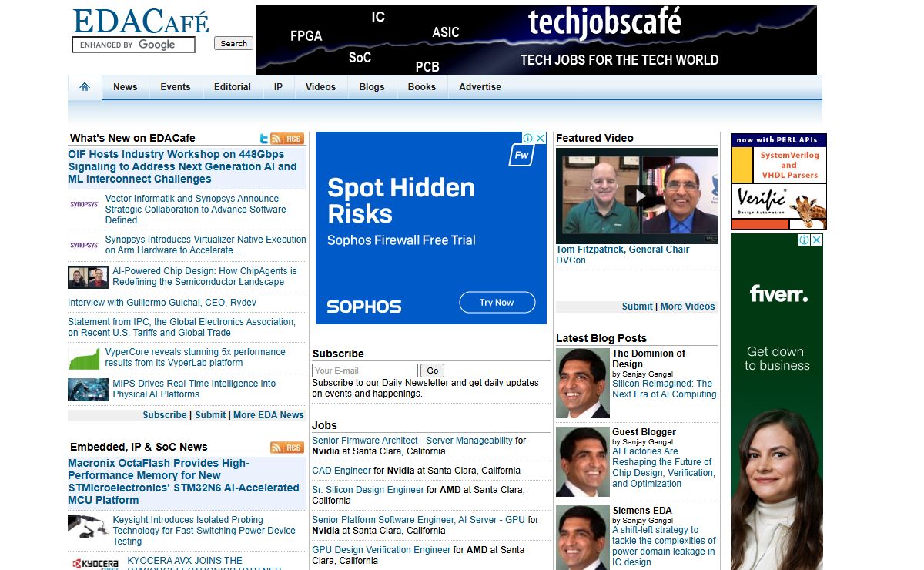Open Tom Fitzpatrick, General Chair link
Image resolution: width=924 pixels, height=570 pixels.
coord(623,250)
